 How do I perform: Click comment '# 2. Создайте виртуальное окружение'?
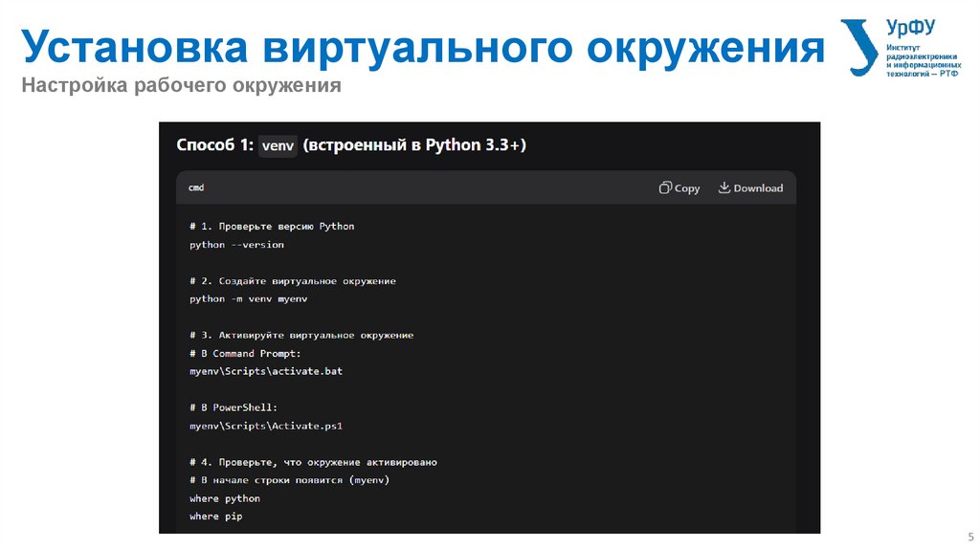293,281
